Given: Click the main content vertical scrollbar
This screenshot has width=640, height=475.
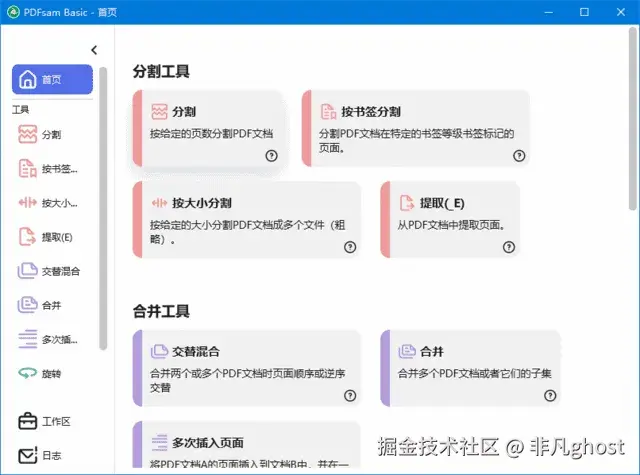Looking at the screenshot, I should click(x=633, y=118).
